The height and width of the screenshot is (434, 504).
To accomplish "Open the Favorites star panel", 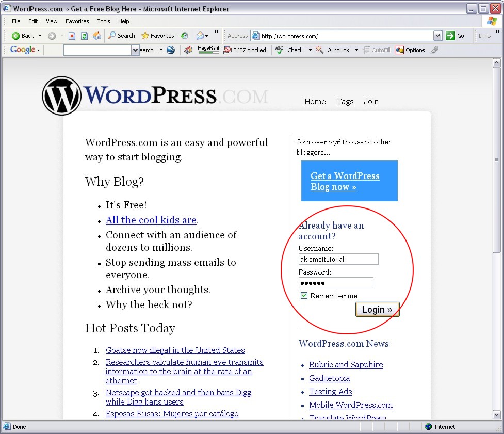I will tap(158, 36).
